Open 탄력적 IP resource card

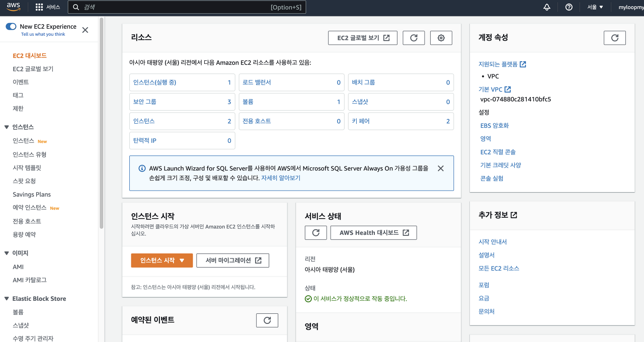[182, 141]
